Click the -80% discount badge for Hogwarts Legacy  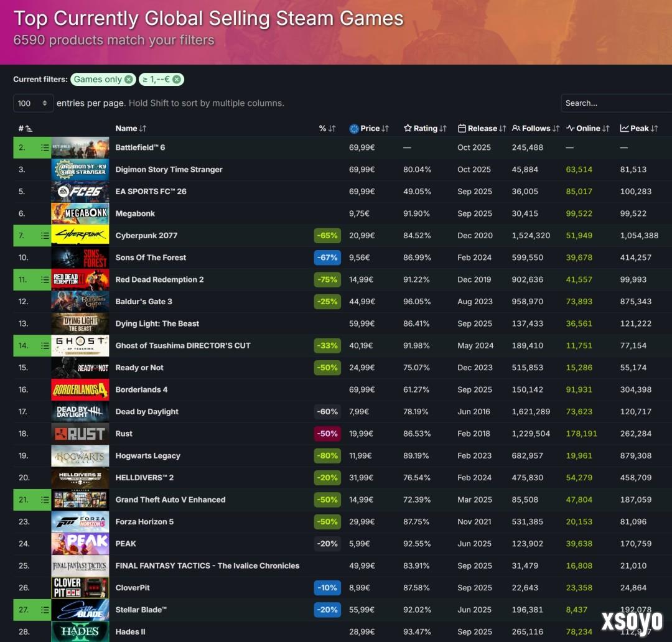327,456
